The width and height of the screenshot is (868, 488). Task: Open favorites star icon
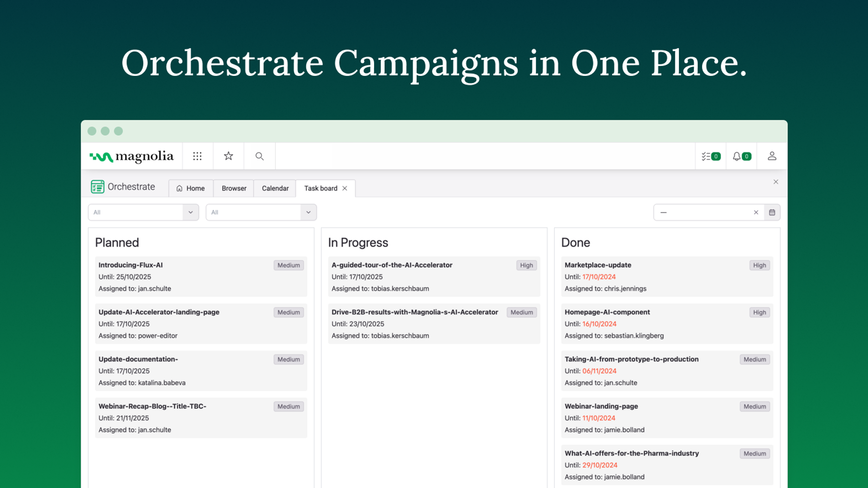click(x=229, y=156)
